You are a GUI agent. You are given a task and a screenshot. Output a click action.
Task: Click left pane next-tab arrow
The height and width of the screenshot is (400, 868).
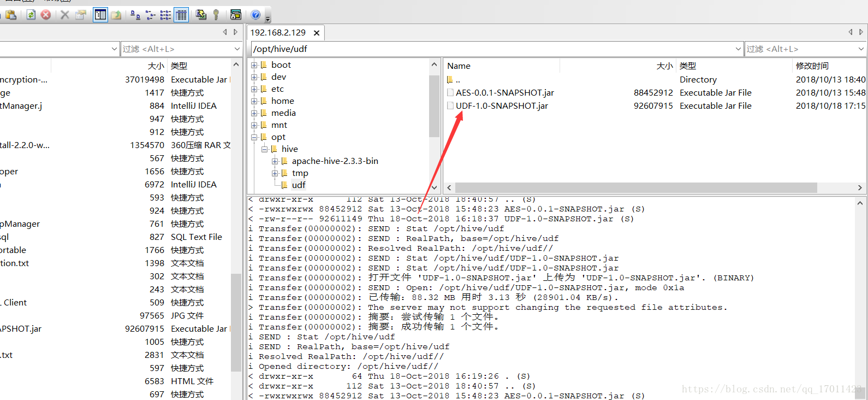tap(235, 32)
